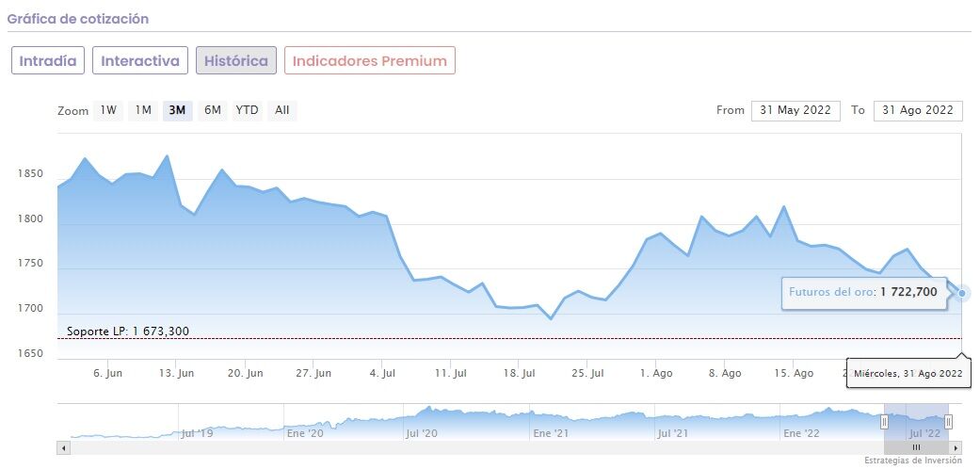Switch zoom to YTD

click(x=247, y=110)
